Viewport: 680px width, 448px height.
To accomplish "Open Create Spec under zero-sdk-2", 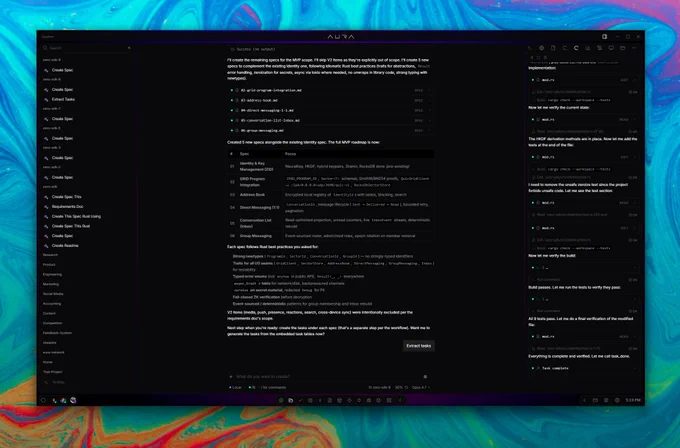I will pyautogui.click(x=62, y=177).
